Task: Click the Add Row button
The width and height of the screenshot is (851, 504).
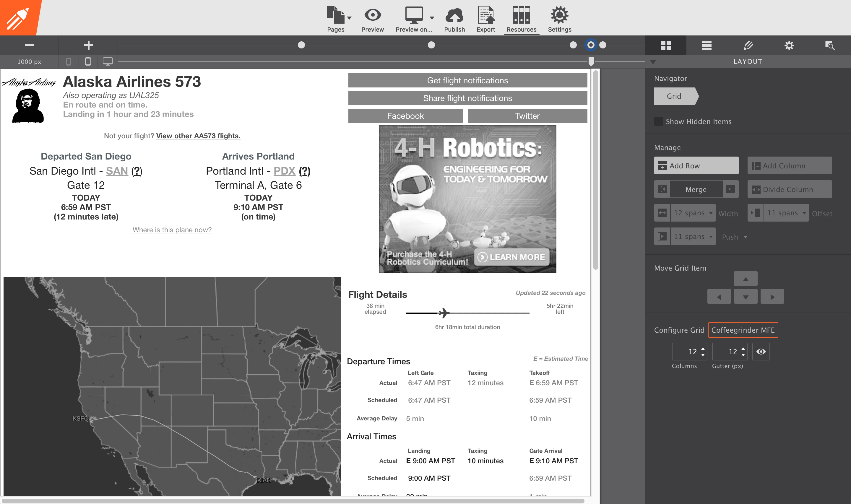Action: pyautogui.click(x=696, y=166)
